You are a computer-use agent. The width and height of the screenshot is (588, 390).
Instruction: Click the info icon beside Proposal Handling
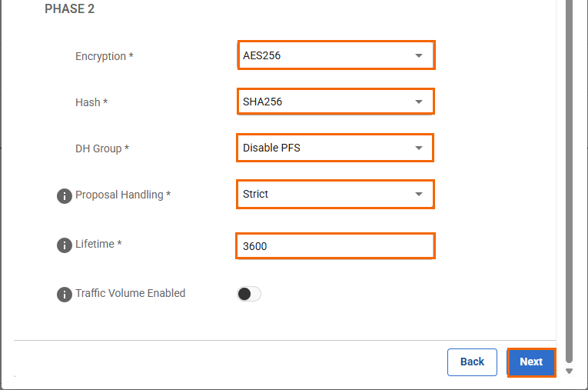(65, 196)
